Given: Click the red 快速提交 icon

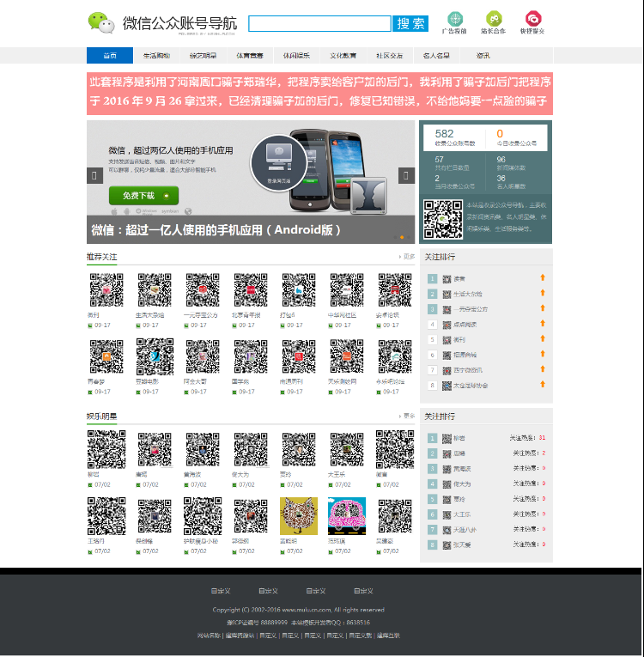Looking at the screenshot, I should (533, 19).
